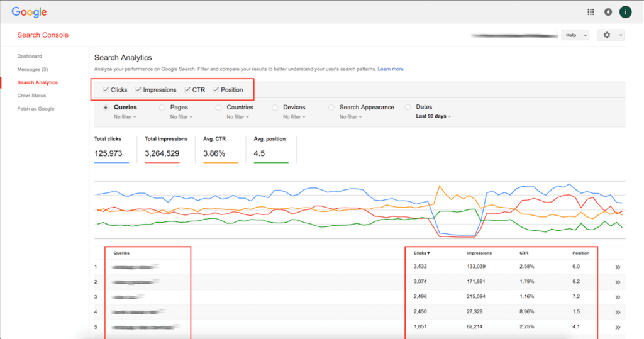Toggle the CTR checkbox
This screenshot has width=644, height=339.
coord(187,89)
